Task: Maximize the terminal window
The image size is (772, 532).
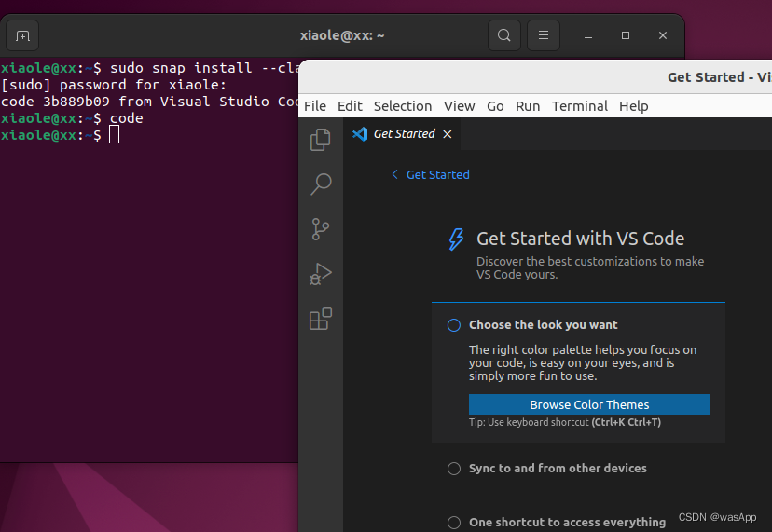Action: [x=626, y=35]
